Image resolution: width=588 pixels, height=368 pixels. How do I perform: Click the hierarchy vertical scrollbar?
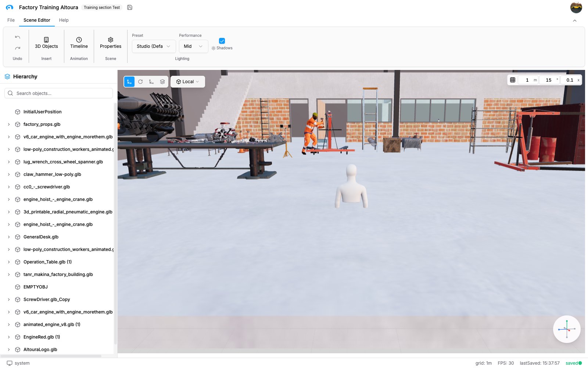[x=115, y=224]
